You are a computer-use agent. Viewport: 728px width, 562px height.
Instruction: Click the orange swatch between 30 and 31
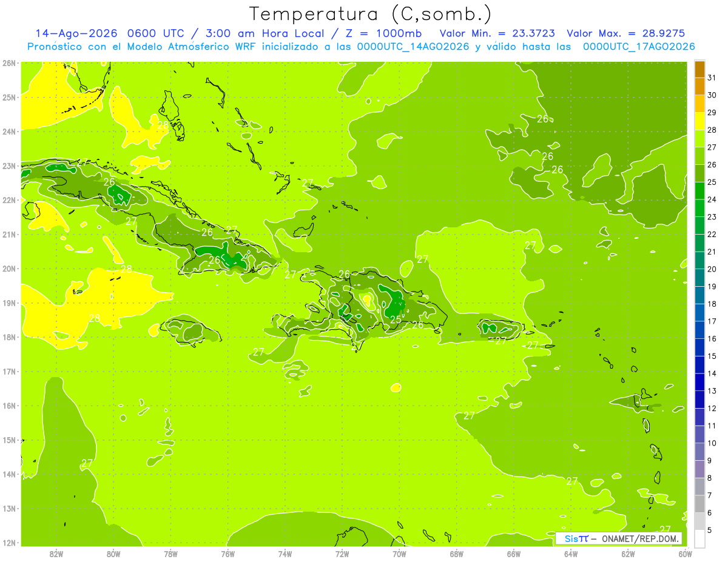tap(699, 87)
